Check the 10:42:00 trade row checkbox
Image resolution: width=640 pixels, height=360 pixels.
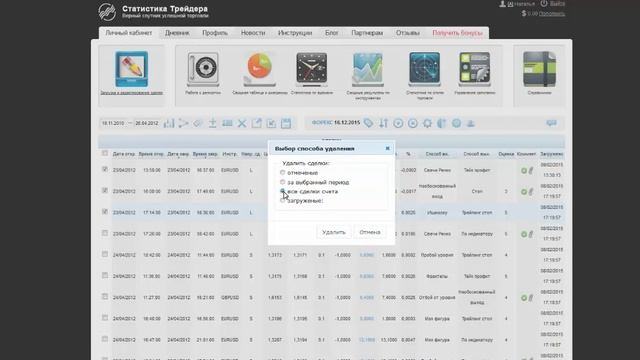pyautogui.click(x=105, y=254)
